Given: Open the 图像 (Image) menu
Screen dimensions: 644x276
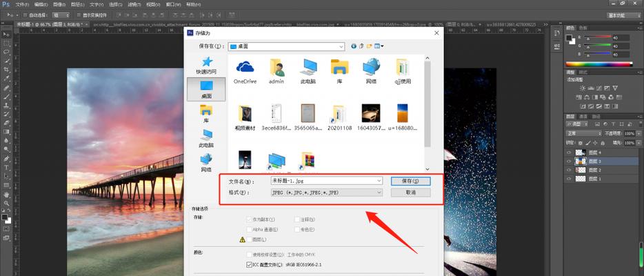Looking at the screenshot, I should pos(59,5).
